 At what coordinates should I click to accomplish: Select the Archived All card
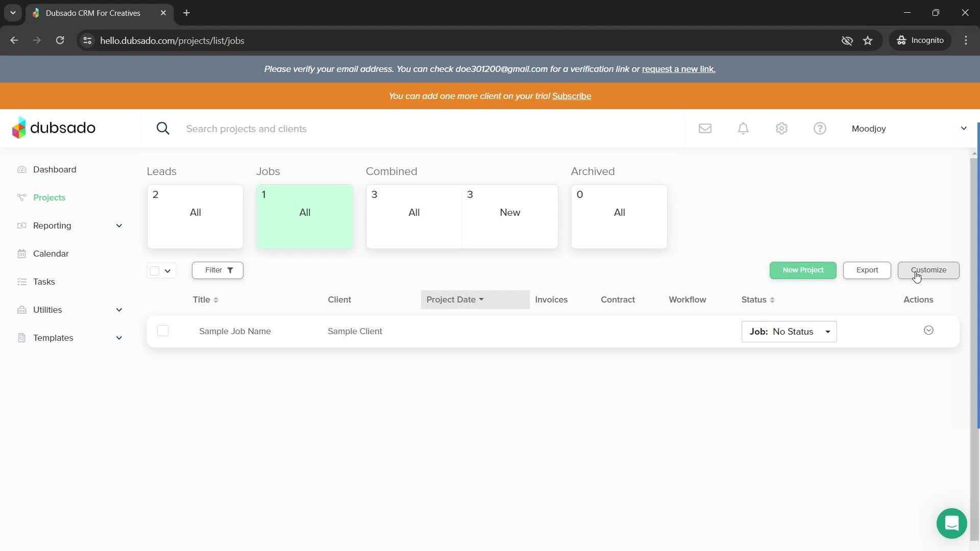tap(619, 216)
